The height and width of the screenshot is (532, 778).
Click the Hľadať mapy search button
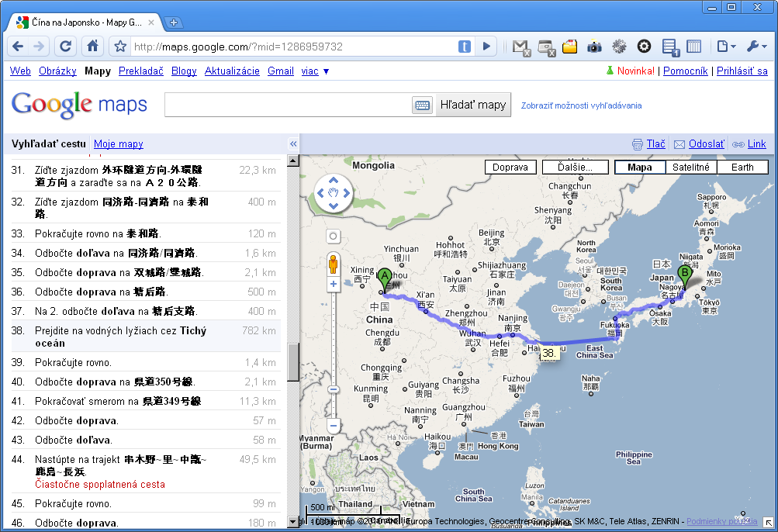tap(472, 105)
